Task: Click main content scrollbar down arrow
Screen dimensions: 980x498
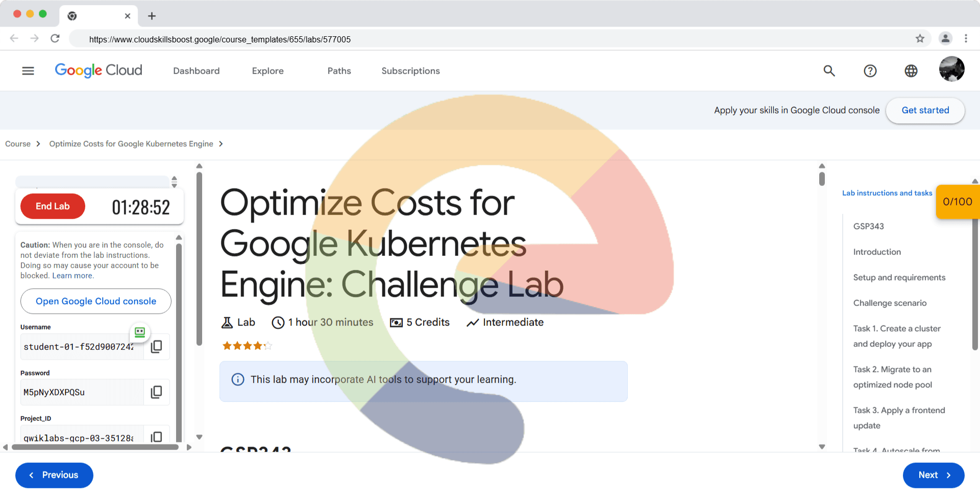Action: [x=822, y=446]
